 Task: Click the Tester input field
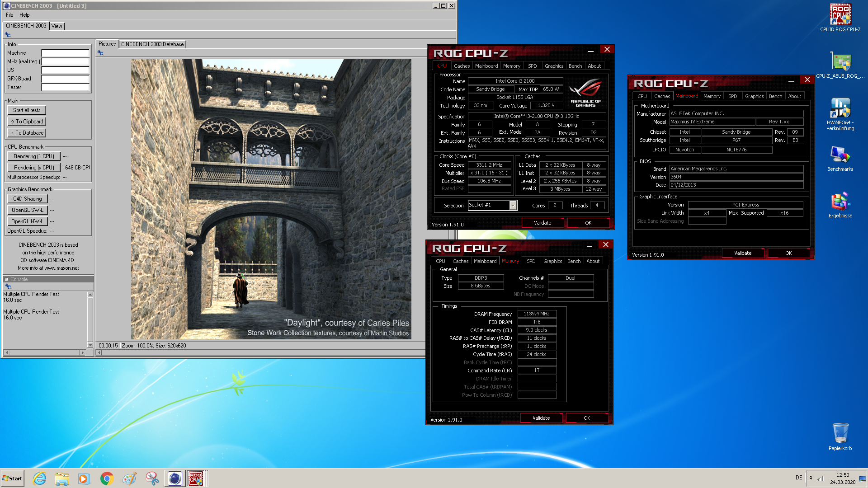(66, 87)
